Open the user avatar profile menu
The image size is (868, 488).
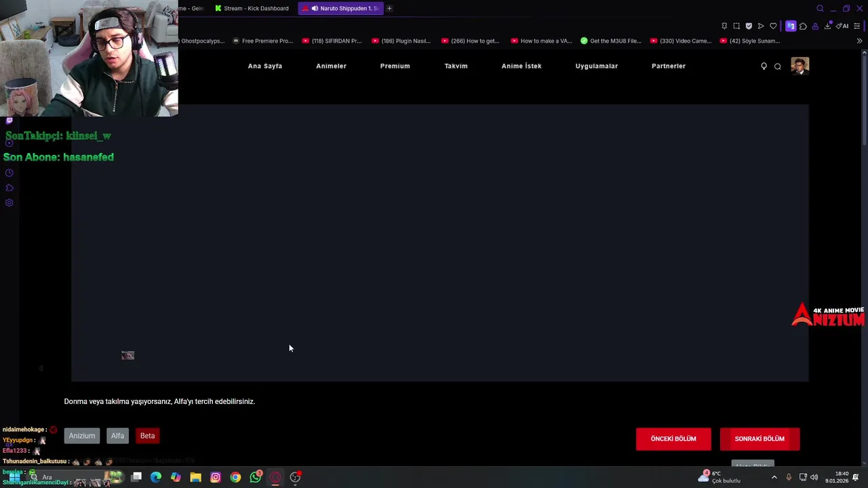(x=800, y=66)
